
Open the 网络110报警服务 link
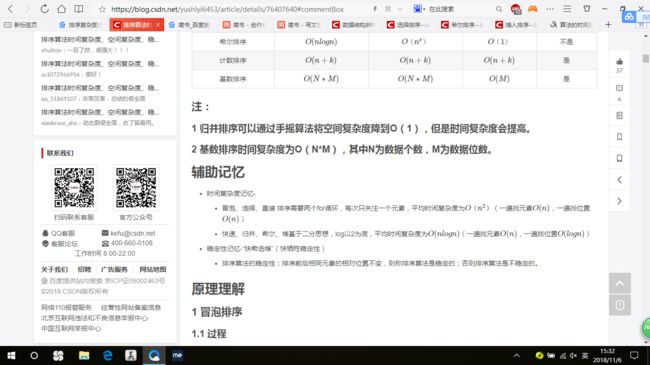66,307
